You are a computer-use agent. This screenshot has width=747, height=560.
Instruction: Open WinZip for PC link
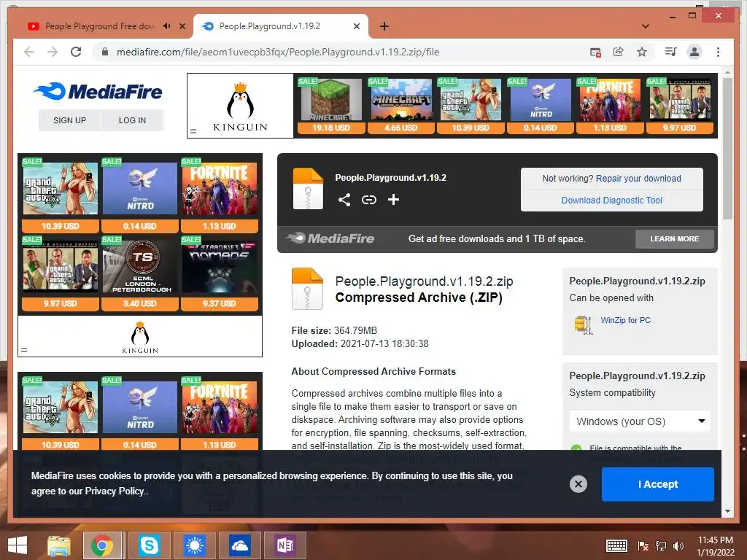point(625,321)
